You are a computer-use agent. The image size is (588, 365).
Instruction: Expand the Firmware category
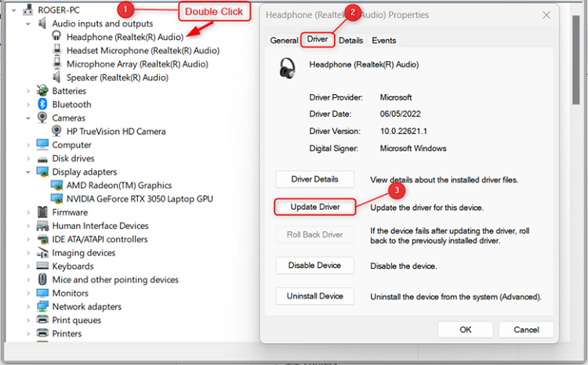(28, 212)
